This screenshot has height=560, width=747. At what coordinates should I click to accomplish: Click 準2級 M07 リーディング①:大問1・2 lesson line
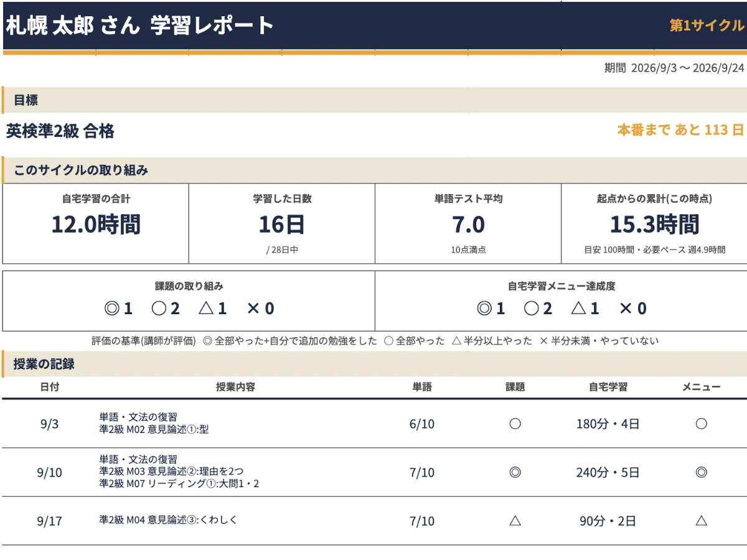point(179,484)
